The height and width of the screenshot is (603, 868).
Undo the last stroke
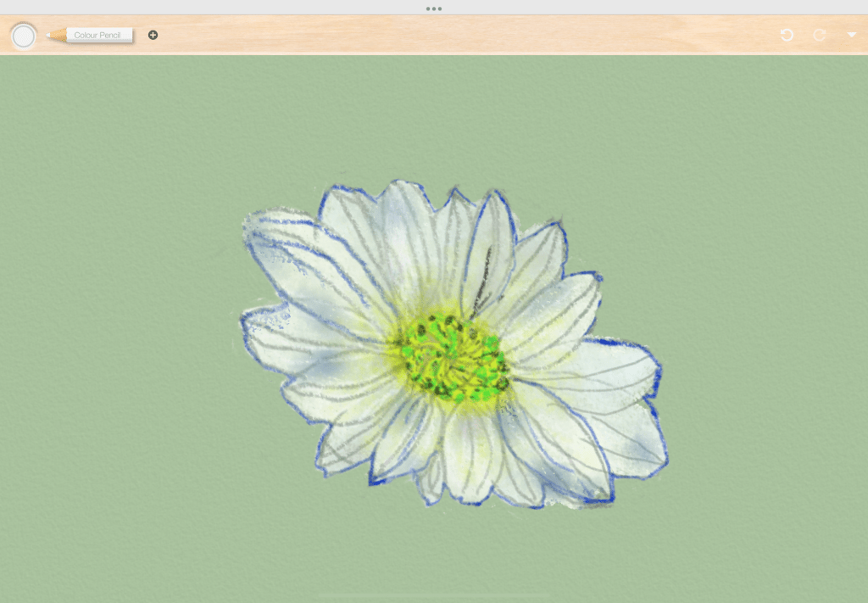(x=787, y=35)
